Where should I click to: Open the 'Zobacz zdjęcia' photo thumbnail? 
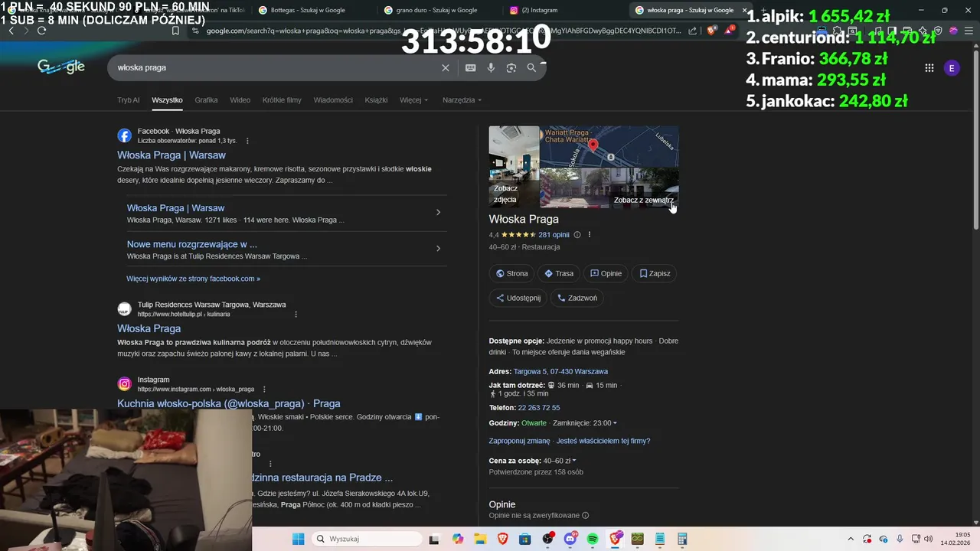coord(514,167)
